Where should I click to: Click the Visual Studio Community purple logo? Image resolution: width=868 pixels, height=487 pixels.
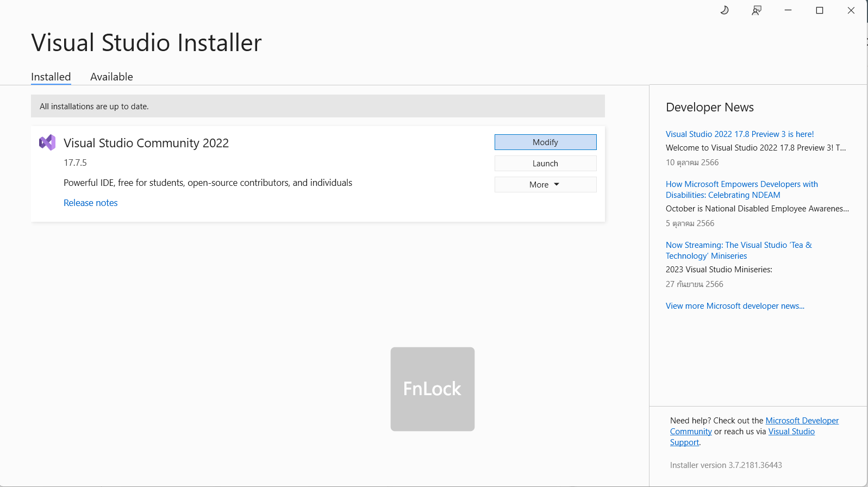pyautogui.click(x=47, y=142)
